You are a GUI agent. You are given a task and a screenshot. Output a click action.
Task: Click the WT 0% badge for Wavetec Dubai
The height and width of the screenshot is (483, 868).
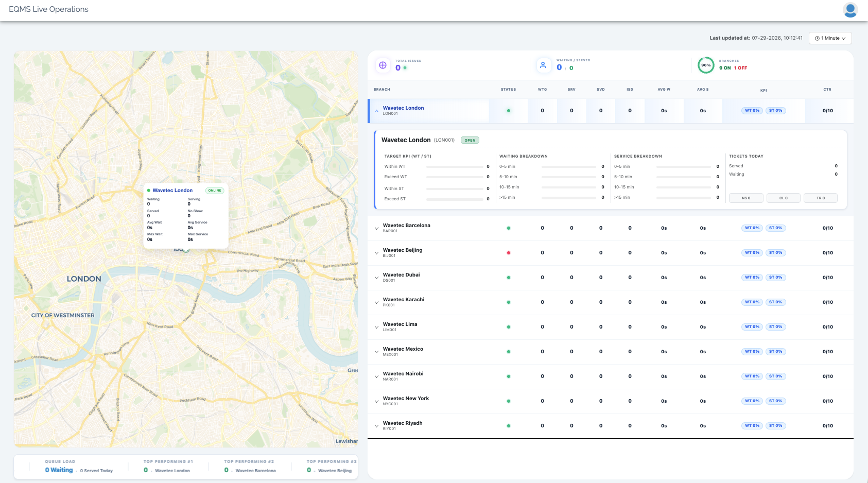point(752,278)
